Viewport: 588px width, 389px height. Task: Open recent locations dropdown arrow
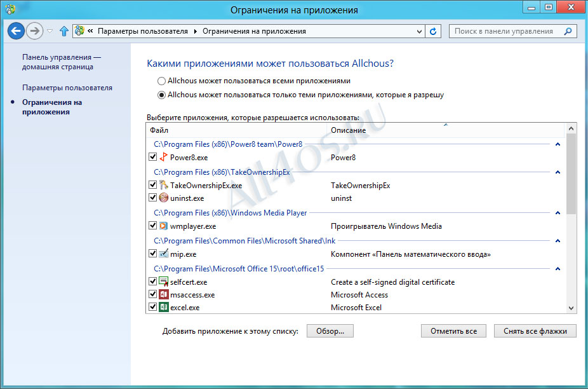[x=50, y=31]
